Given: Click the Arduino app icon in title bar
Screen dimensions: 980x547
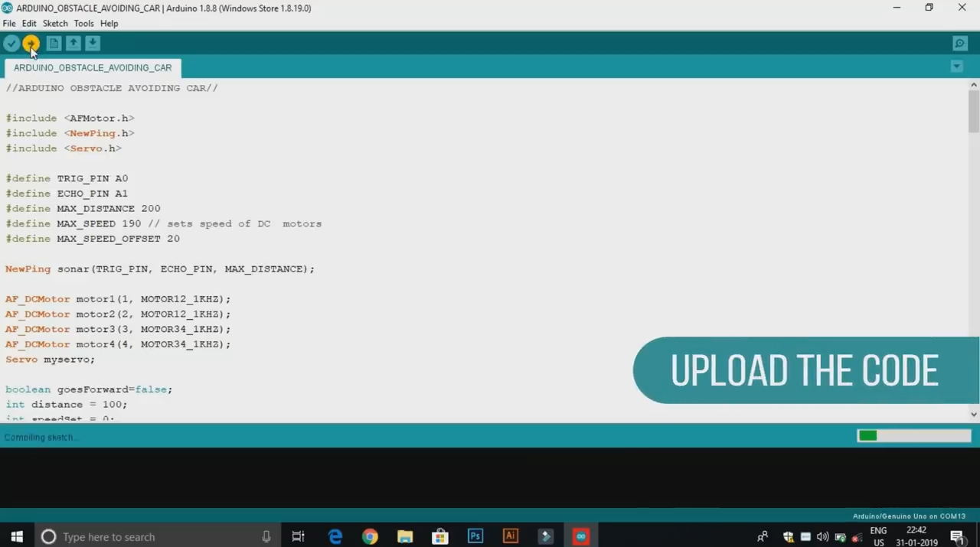Looking at the screenshot, I should [x=8, y=8].
